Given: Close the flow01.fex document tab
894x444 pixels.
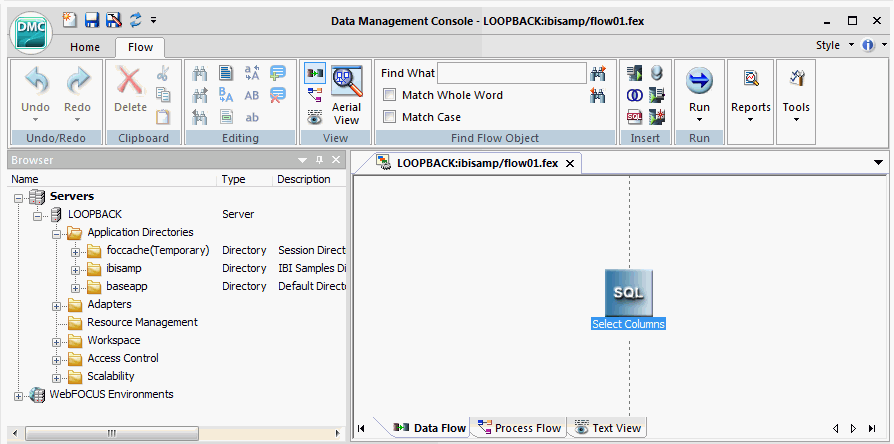Looking at the screenshot, I should tap(569, 164).
